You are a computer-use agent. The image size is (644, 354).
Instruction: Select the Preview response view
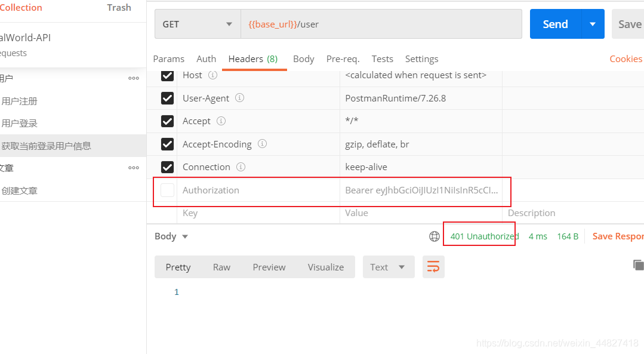coord(269,267)
